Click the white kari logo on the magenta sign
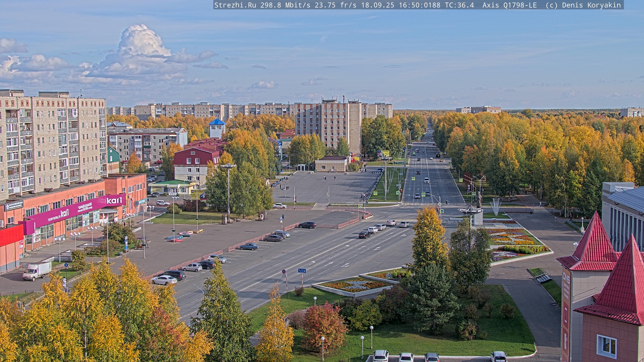 114,200
